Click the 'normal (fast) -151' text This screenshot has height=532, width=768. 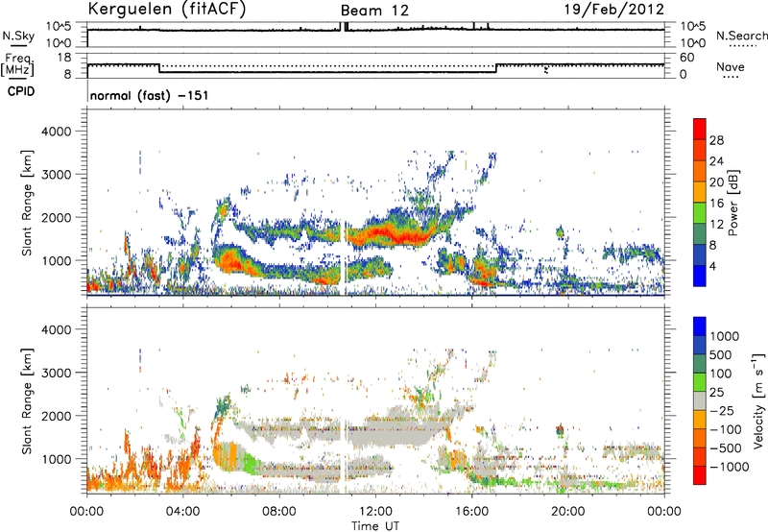(150, 95)
